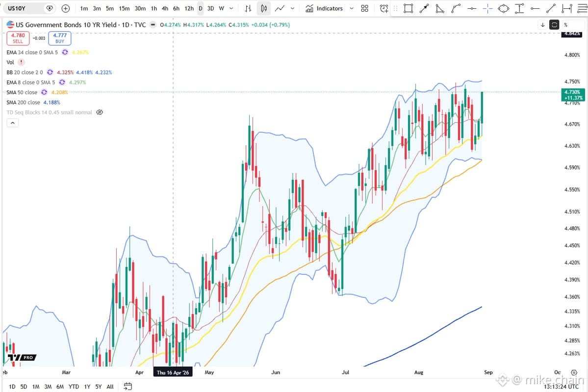The image size is (588, 392).
Task: Open chart settings gear at bottom right
Action: [x=574, y=372]
